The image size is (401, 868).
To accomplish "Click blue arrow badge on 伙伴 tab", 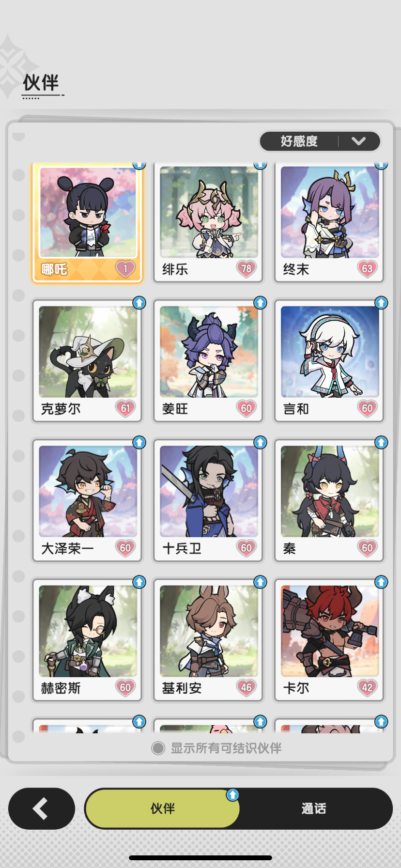I will pos(232,795).
